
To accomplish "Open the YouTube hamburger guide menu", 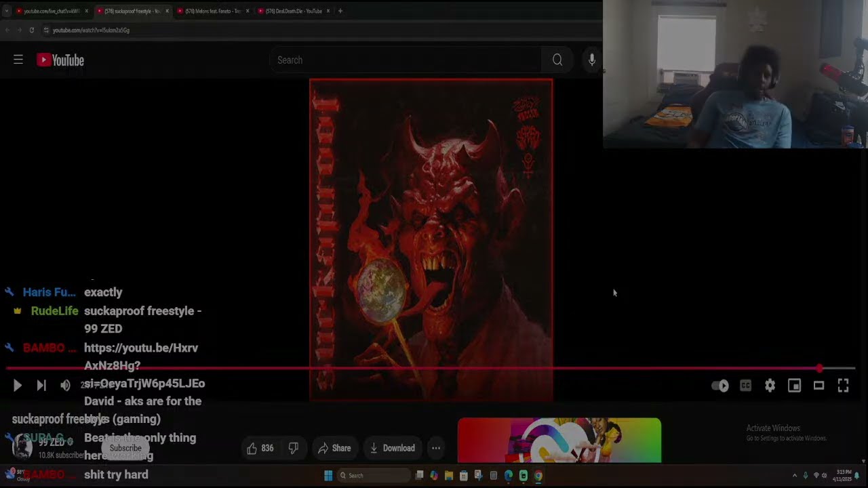I will coord(18,60).
